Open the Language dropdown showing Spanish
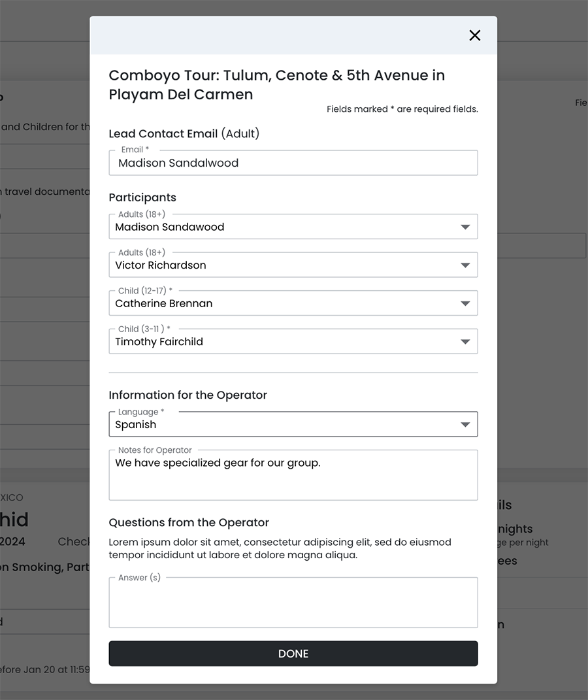Screen dimensions: 588x700 281,425
